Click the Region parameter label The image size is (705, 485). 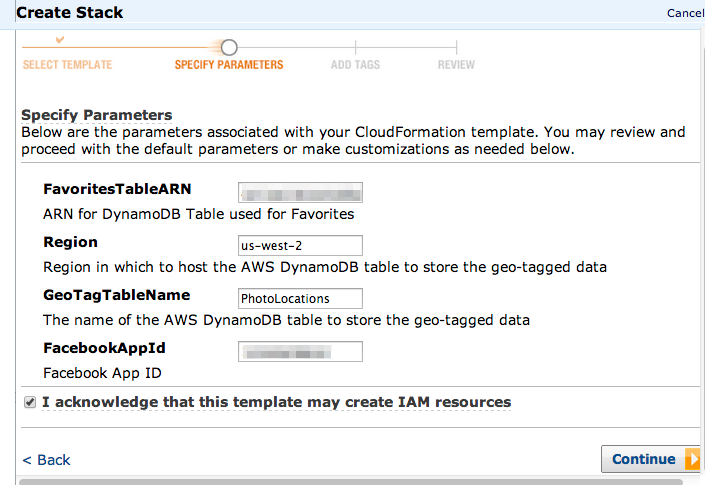pyautogui.click(x=71, y=242)
